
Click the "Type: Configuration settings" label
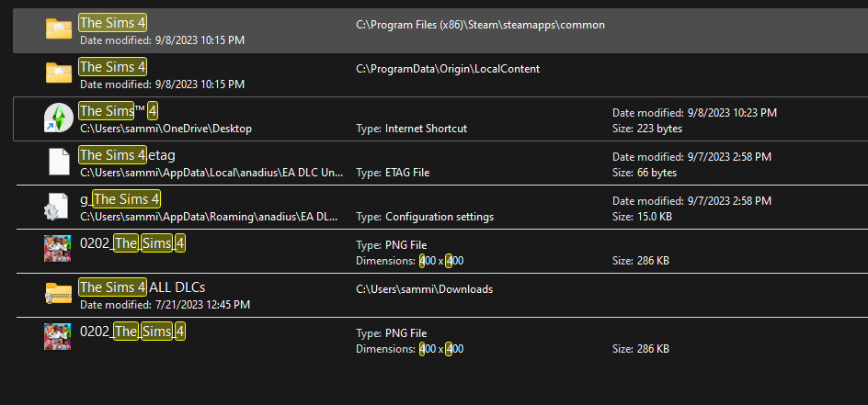(424, 217)
